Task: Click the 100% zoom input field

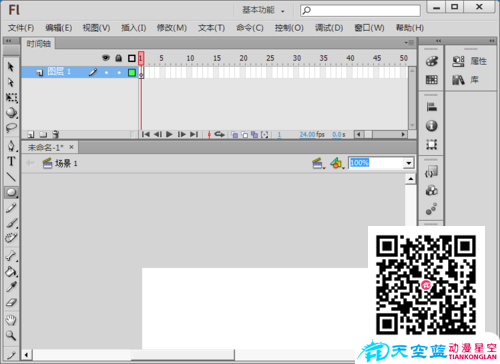Action: [x=376, y=163]
